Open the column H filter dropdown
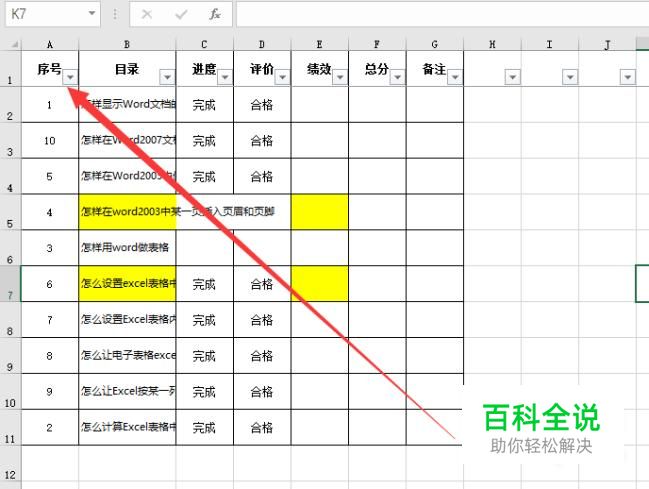The image size is (649, 489). point(512,77)
